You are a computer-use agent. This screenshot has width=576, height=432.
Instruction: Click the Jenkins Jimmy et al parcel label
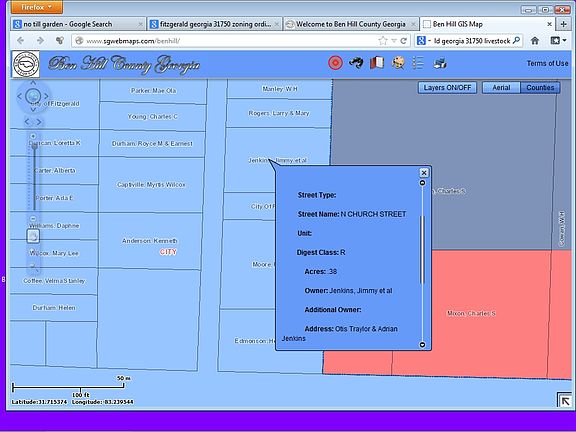pyautogui.click(x=277, y=160)
